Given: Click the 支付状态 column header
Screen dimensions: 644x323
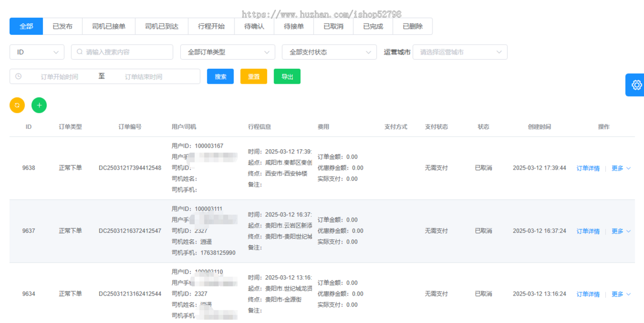Looking at the screenshot, I should [436, 127].
